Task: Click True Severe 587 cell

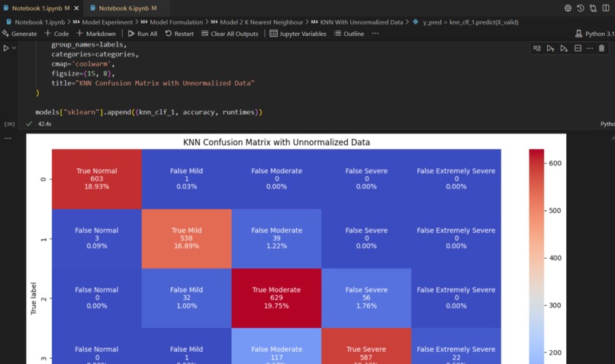Action: (x=366, y=346)
